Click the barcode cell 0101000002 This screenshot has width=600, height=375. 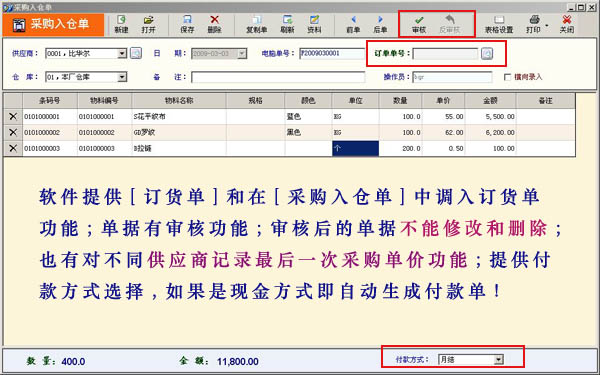tap(50, 132)
